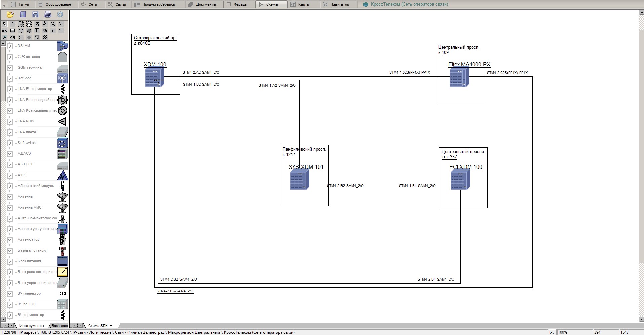644x335 pixels.
Task: Click the diagonal resize arrows tool
Action: click(x=37, y=37)
